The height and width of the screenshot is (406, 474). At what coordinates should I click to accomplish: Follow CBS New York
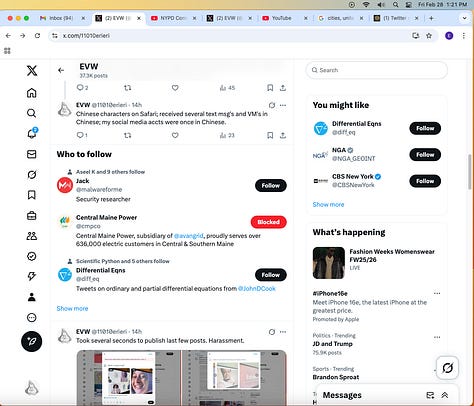point(425,181)
